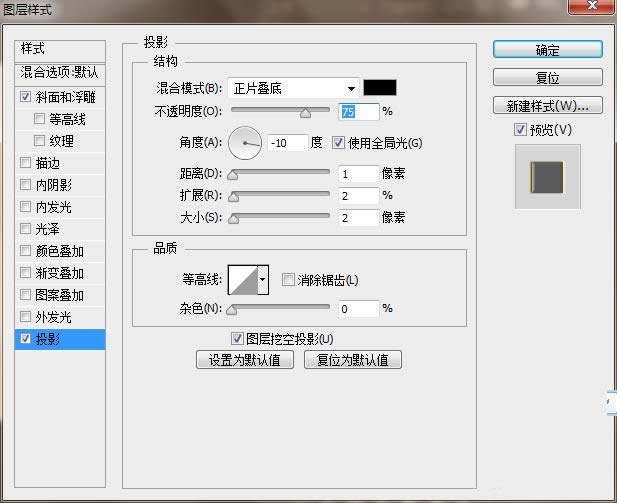Expand the contour picker dropdown arrow
The image size is (617, 503).
point(263,281)
